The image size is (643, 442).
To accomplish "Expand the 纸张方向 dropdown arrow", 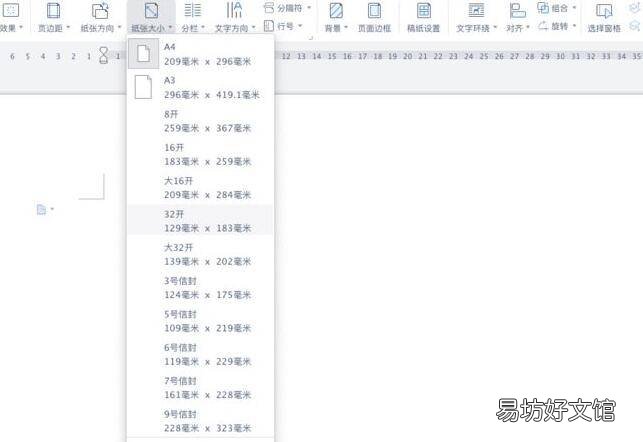I will pyautogui.click(x=119, y=27).
